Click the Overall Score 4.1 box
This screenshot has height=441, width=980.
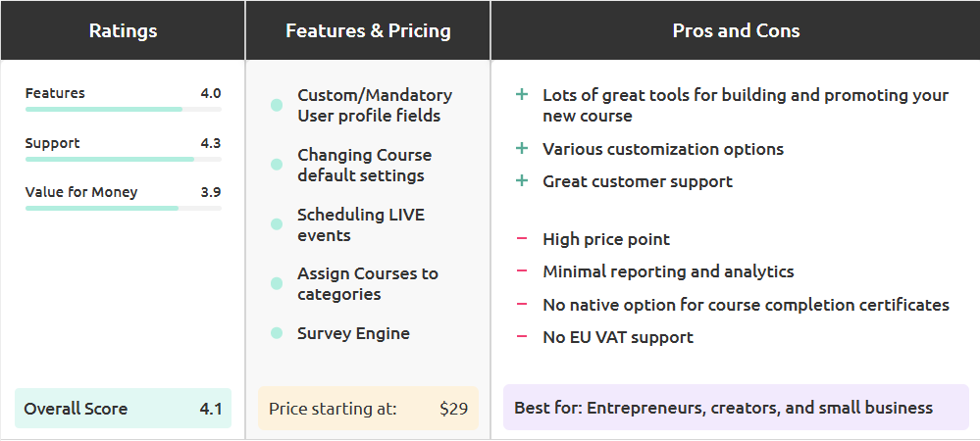coord(123,409)
